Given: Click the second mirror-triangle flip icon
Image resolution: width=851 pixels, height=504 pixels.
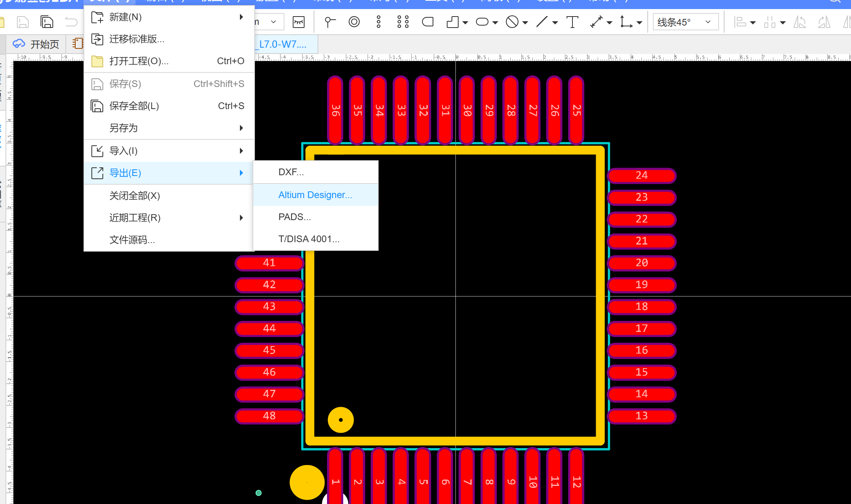Looking at the screenshot, I should click(824, 22).
